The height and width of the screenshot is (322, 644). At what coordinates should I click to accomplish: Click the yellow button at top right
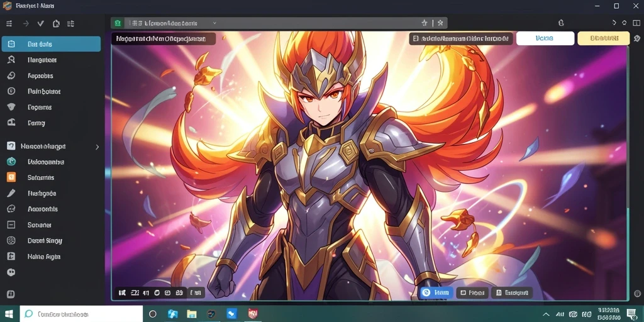[603, 38]
